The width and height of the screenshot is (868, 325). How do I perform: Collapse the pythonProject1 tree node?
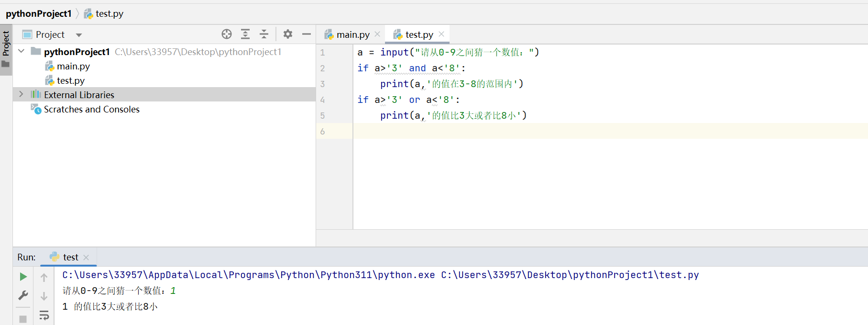pyautogui.click(x=21, y=51)
